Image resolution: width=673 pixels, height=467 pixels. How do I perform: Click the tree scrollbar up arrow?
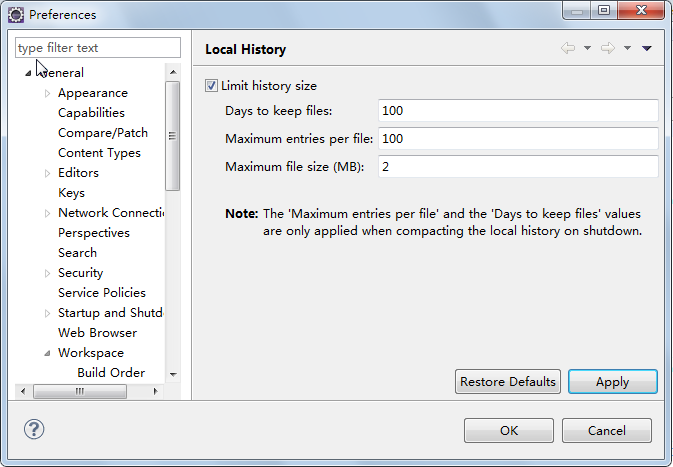tap(173, 72)
